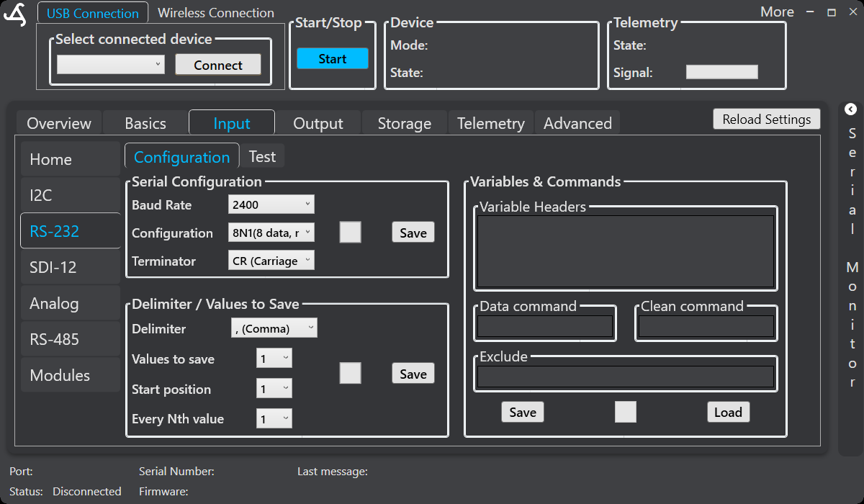Switch to the USB Connection tab
864x504 pixels.
(93, 13)
